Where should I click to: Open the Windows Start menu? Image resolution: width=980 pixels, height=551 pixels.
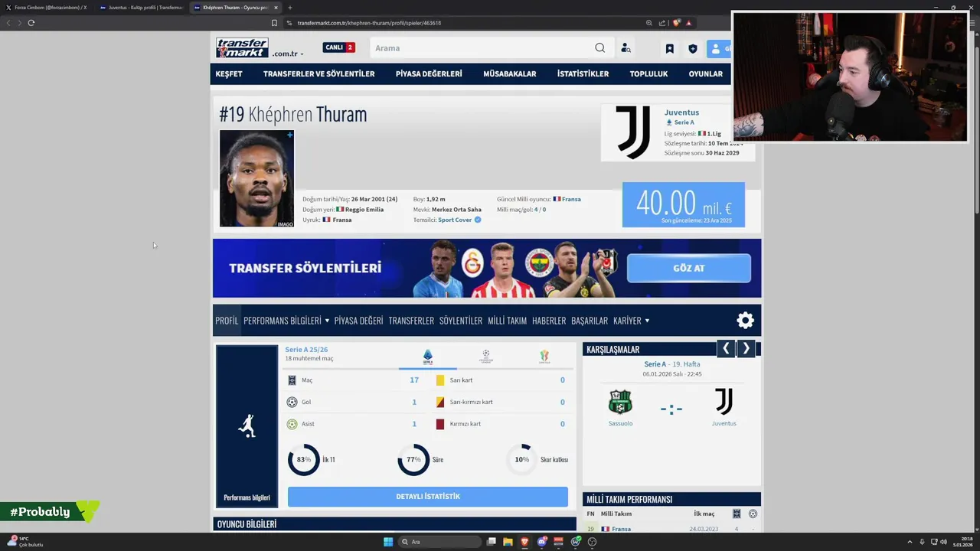tap(388, 542)
